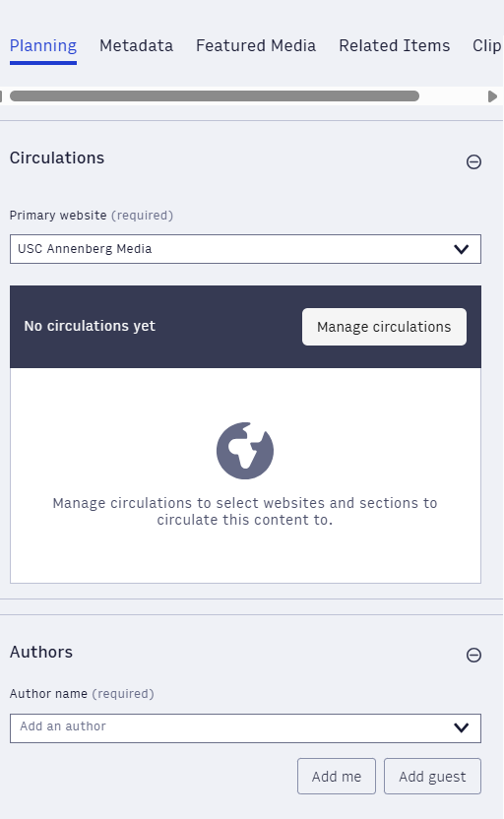This screenshot has height=819, width=504.
Task: Open the Primary website USC Annenberg Media dropdown
Action: (x=245, y=249)
